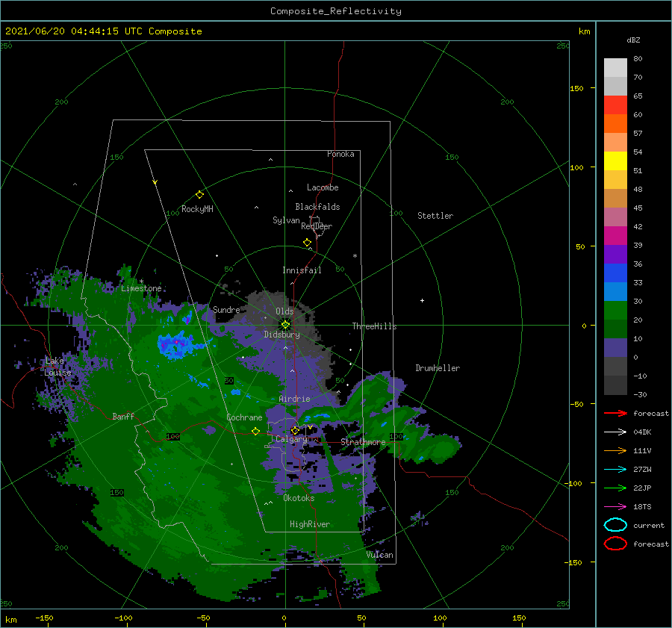Screen dimensions: 672x628
Task: Pick the red 60-65 dBZ swatch
Action: click(x=615, y=105)
